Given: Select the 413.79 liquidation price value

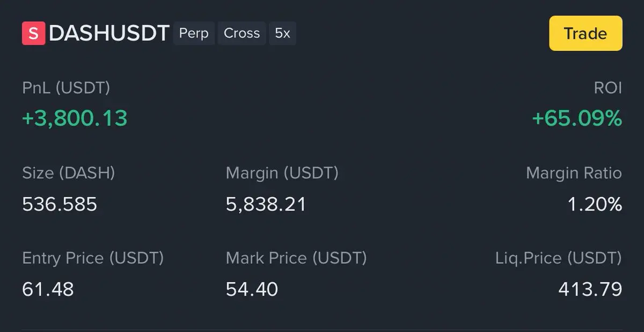Looking at the screenshot, I should click(590, 290).
